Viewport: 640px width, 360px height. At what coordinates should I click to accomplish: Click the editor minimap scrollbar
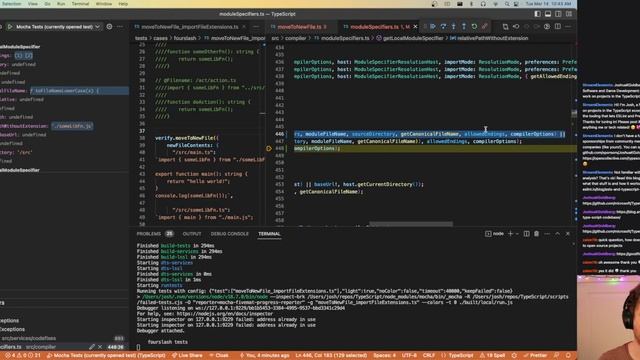pos(574,113)
